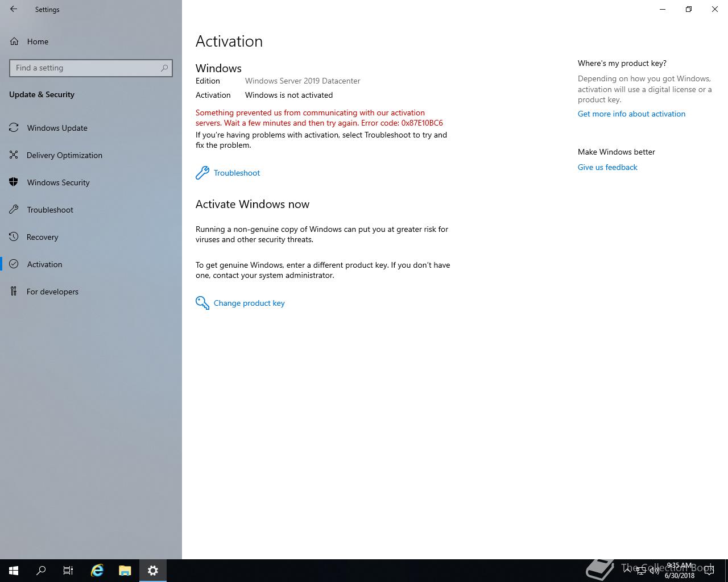
Task: Open taskbar Search
Action: click(41, 571)
